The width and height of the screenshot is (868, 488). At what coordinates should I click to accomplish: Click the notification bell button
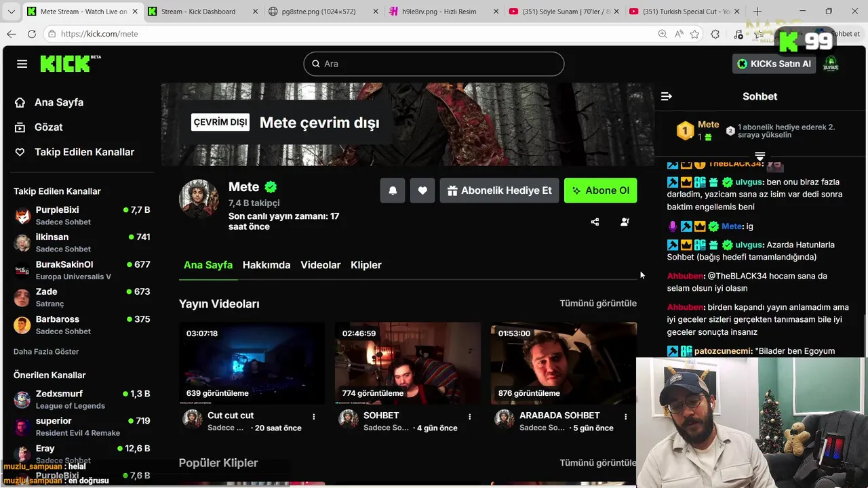click(393, 190)
